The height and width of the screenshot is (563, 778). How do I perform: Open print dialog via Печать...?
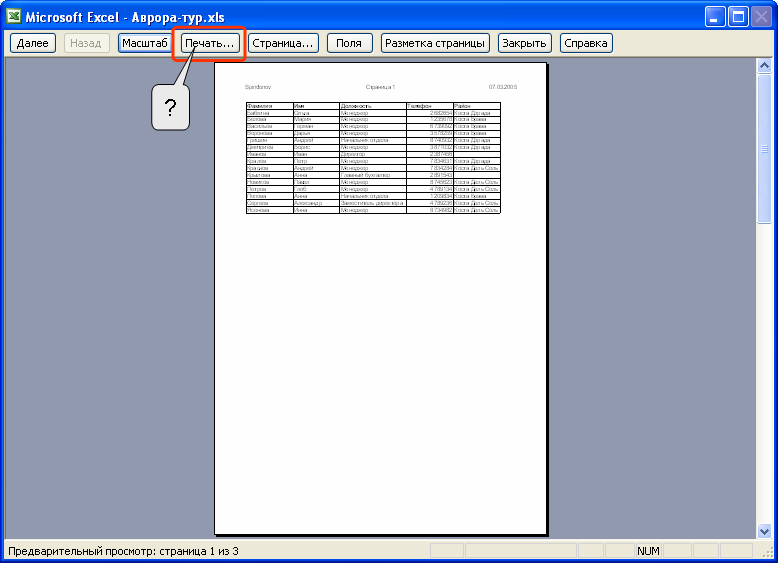(210, 43)
